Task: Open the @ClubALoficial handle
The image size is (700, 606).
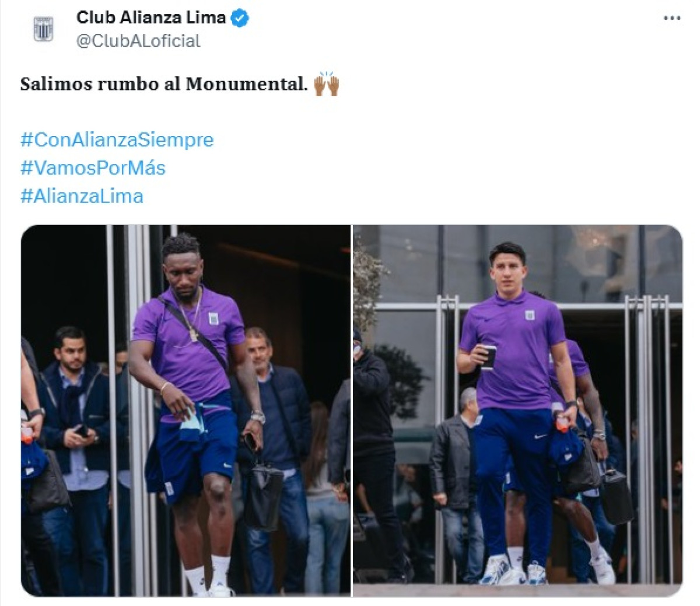Action: 138,41
